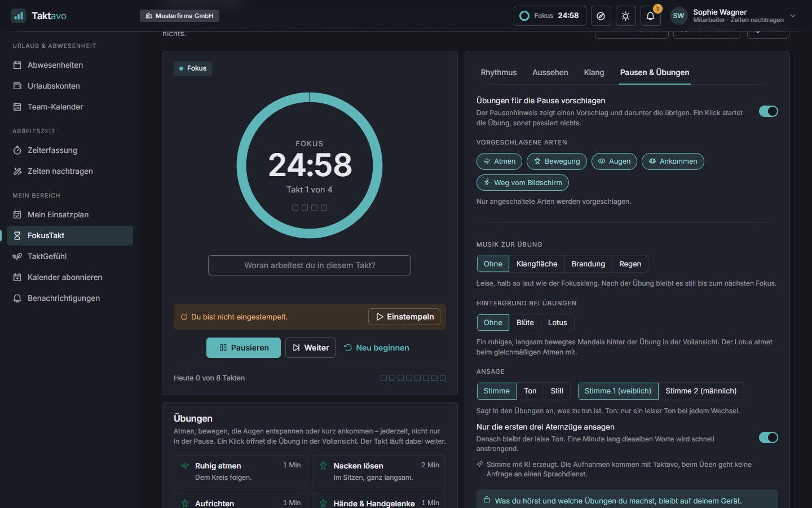Toggle the Augen exercise type chip
The image size is (812, 508).
click(614, 161)
